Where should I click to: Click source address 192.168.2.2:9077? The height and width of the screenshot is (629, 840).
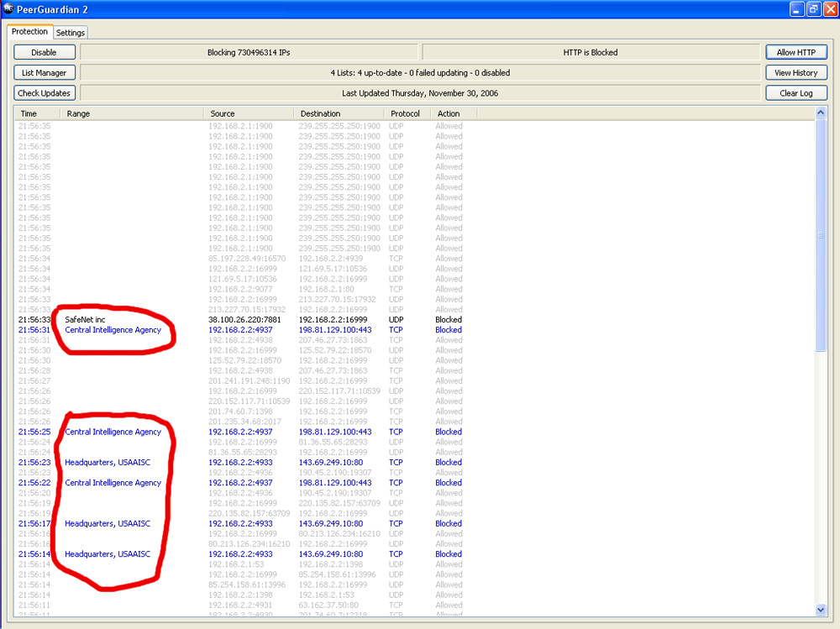click(x=240, y=290)
